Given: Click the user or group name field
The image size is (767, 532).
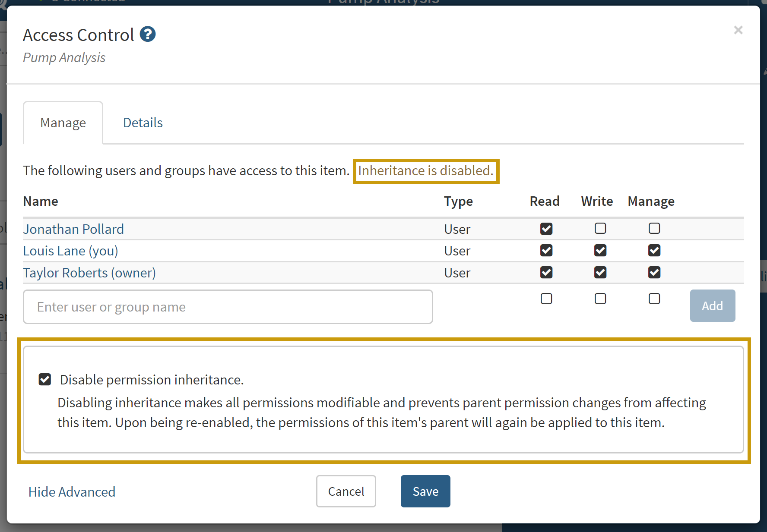Looking at the screenshot, I should click(x=228, y=307).
